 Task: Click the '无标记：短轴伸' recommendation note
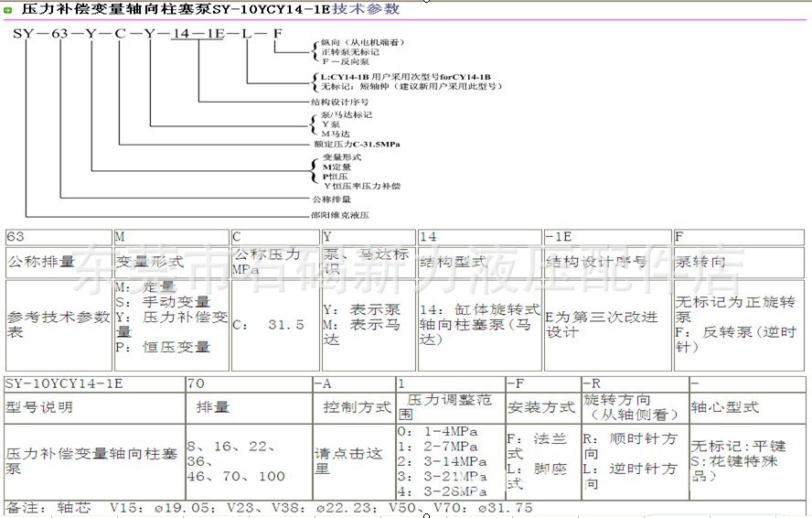pos(411,86)
